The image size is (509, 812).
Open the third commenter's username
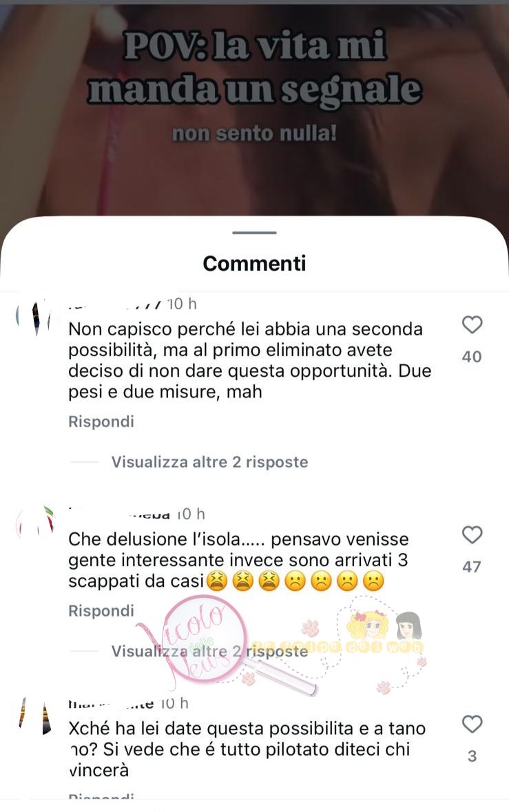(111, 703)
